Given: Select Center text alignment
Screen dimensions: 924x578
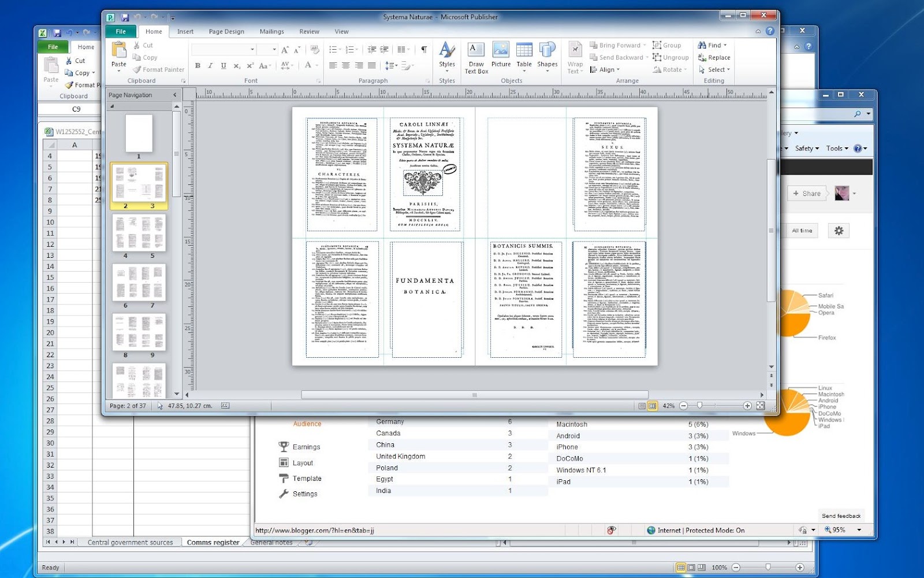Looking at the screenshot, I should pyautogui.click(x=346, y=66).
